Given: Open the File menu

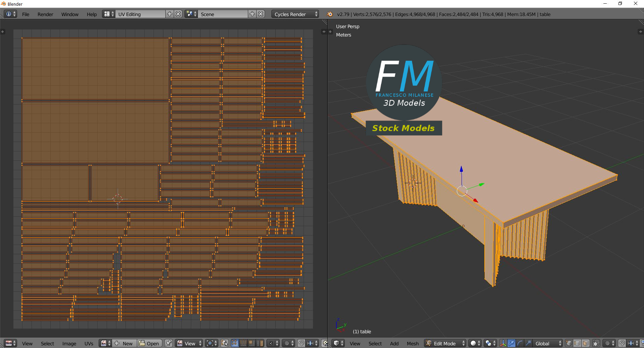Looking at the screenshot, I should tap(25, 14).
